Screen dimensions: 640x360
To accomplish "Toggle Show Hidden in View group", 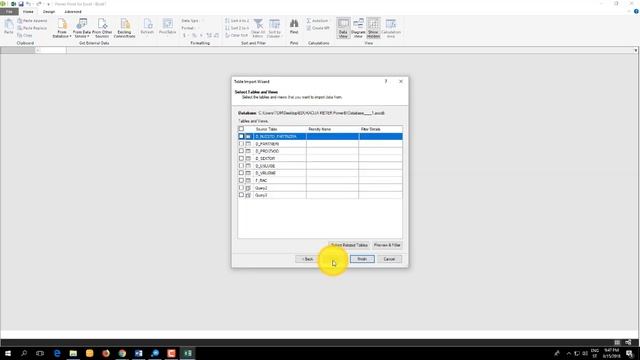I will [x=373, y=28].
